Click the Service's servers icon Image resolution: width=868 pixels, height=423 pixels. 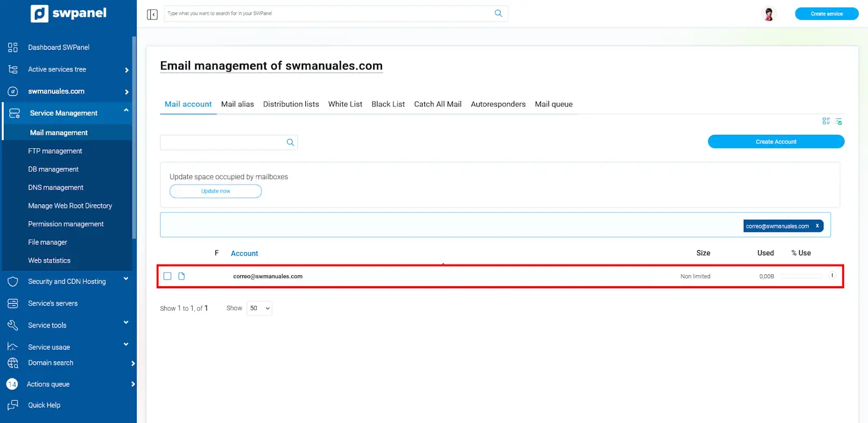(x=13, y=304)
